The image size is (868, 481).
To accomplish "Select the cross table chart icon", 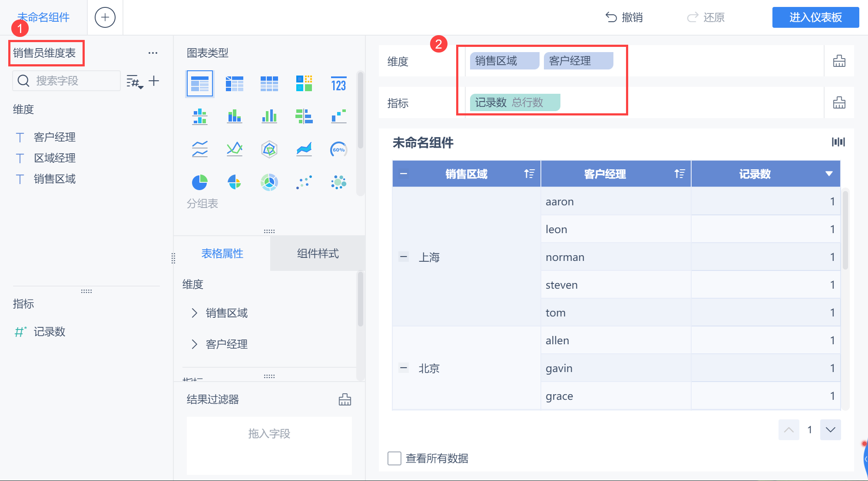I will pyautogui.click(x=234, y=84).
